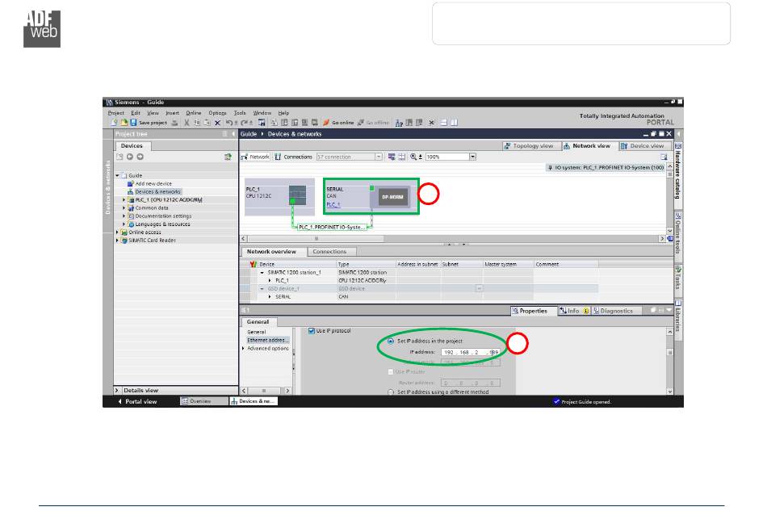
Task: Click the Libraries side panel icon
Action: click(678, 304)
